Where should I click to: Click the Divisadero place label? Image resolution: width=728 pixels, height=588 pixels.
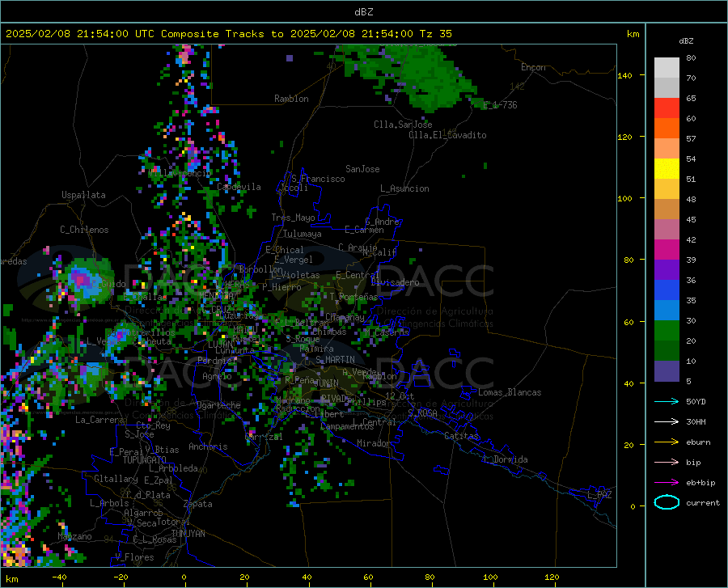395,282
